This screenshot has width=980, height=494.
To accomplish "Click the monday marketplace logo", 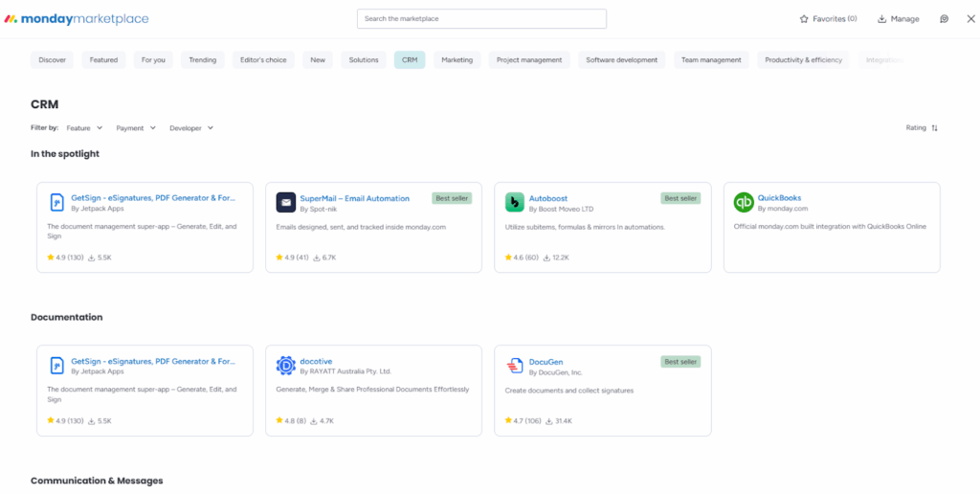I will pyautogui.click(x=78, y=19).
